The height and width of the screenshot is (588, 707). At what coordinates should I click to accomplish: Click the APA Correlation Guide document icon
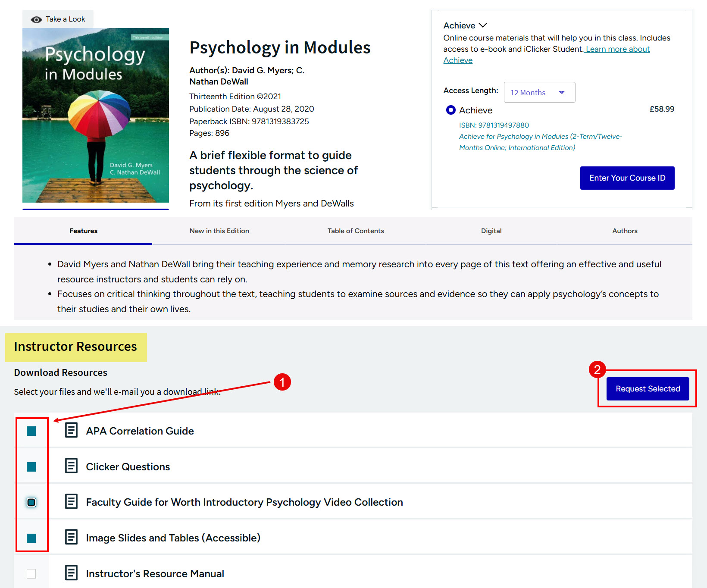coord(71,430)
